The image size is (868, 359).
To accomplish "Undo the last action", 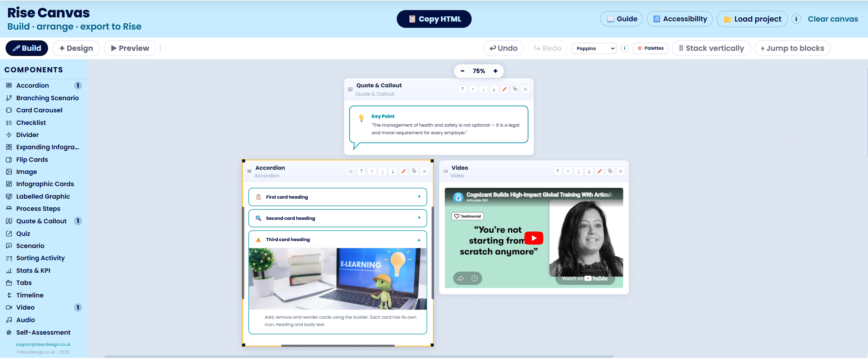I will pos(503,48).
